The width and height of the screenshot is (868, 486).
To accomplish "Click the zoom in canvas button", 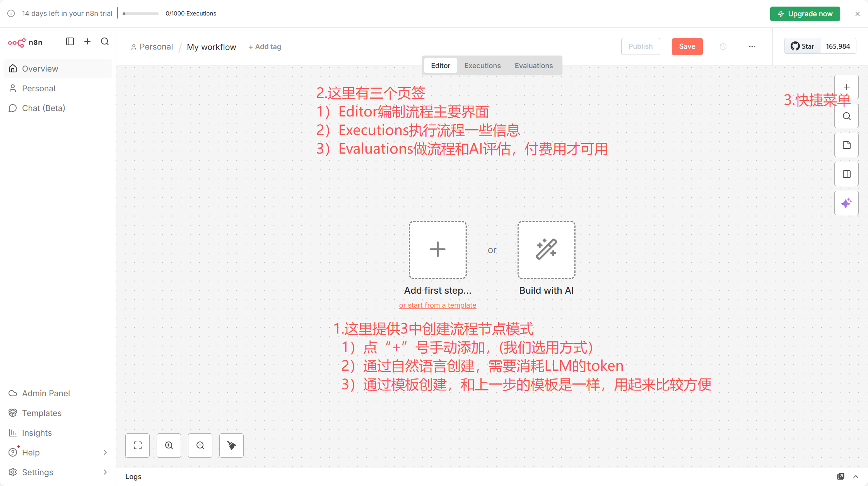I will [x=169, y=445].
